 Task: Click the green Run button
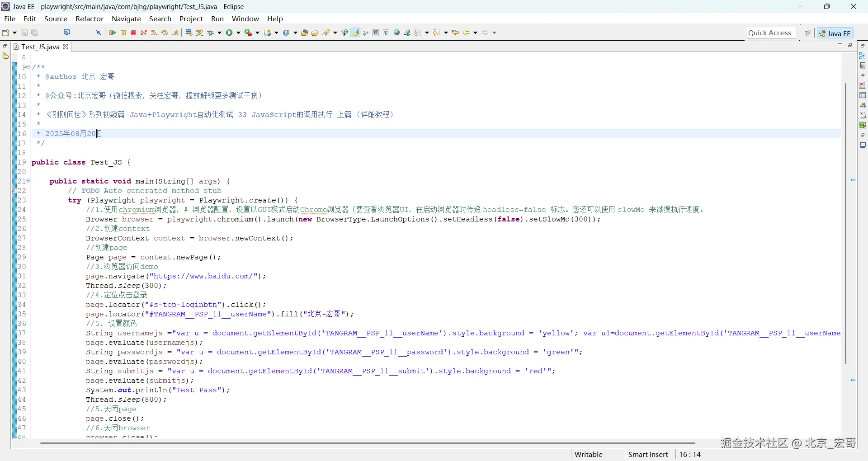click(x=230, y=33)
